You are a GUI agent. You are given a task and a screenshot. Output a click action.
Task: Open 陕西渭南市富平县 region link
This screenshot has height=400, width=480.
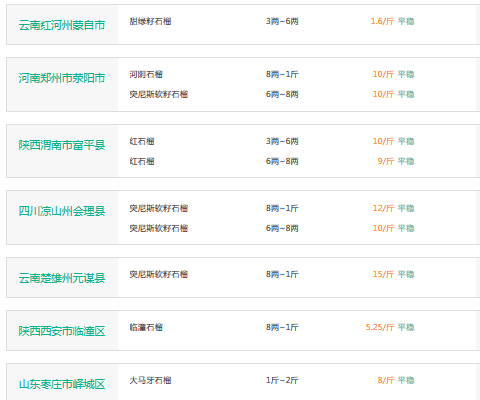coord(62,145)
